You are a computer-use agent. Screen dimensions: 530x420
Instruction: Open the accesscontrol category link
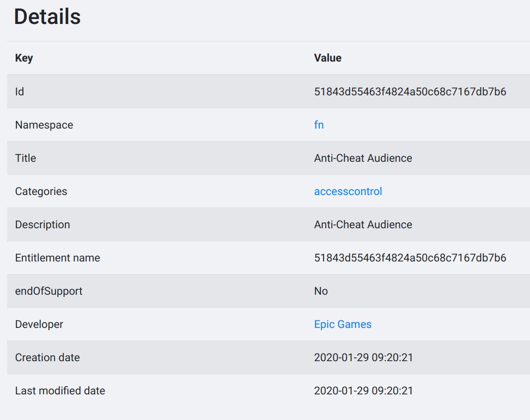348,191
